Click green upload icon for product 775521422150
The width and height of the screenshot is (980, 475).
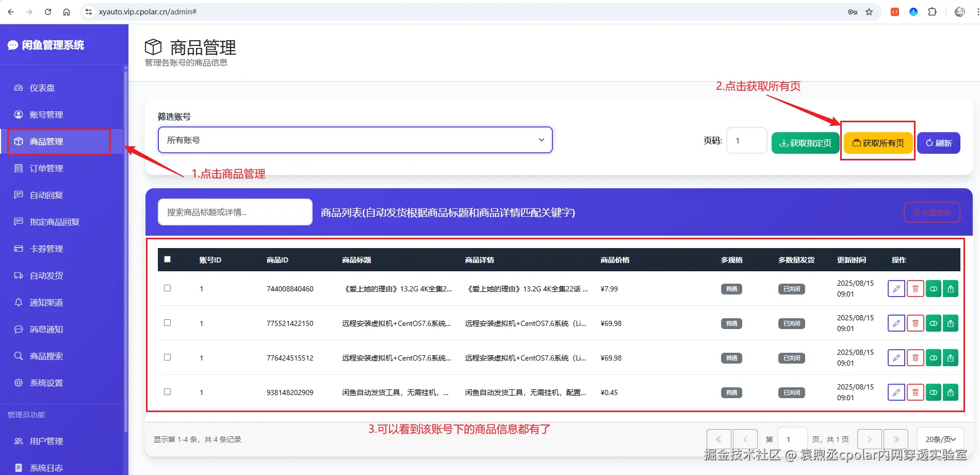click(x=951, y=323)
